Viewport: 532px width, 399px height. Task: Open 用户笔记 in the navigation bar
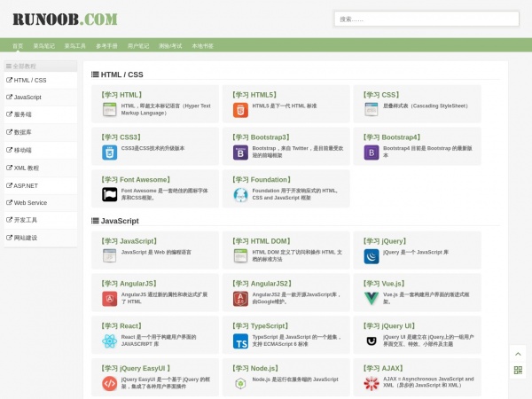[x=138, y=46]
